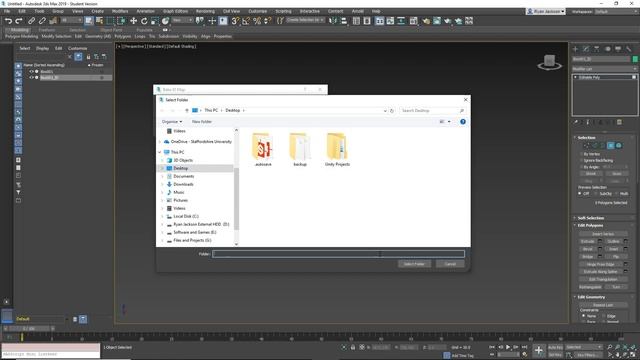Open the Render Setup icon
The image size is (640, 360).
pos(437,21)
